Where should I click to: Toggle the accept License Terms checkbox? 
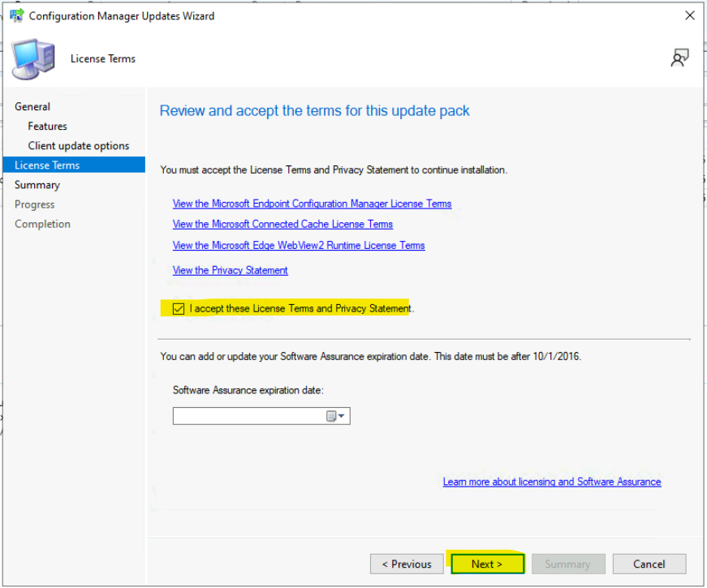point(179,309)
